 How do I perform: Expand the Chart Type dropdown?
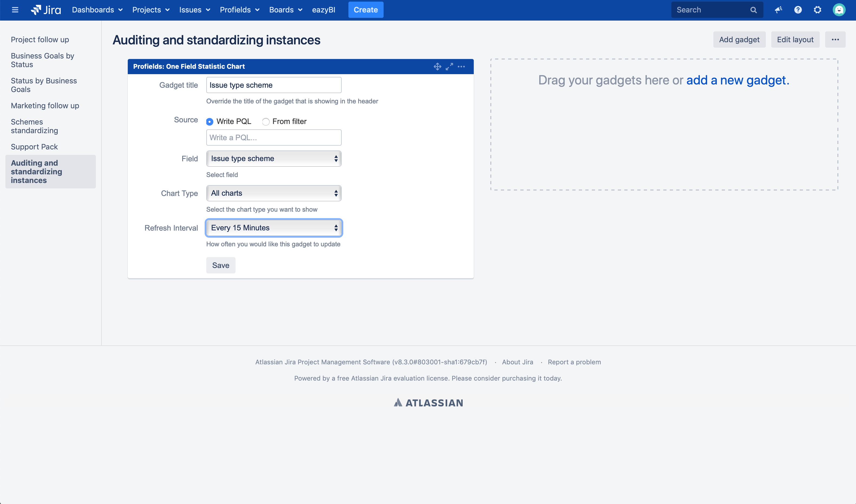point(273,193)
